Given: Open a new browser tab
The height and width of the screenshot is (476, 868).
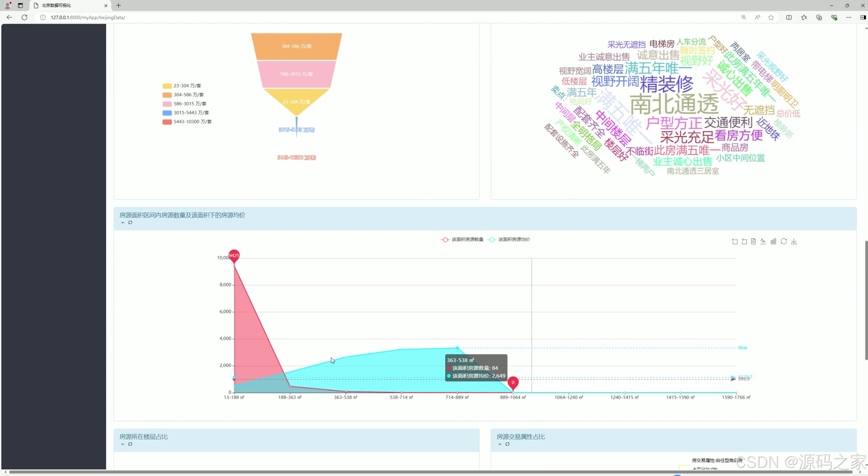Looking at the screenshot, I should click(x=119, y=5).
